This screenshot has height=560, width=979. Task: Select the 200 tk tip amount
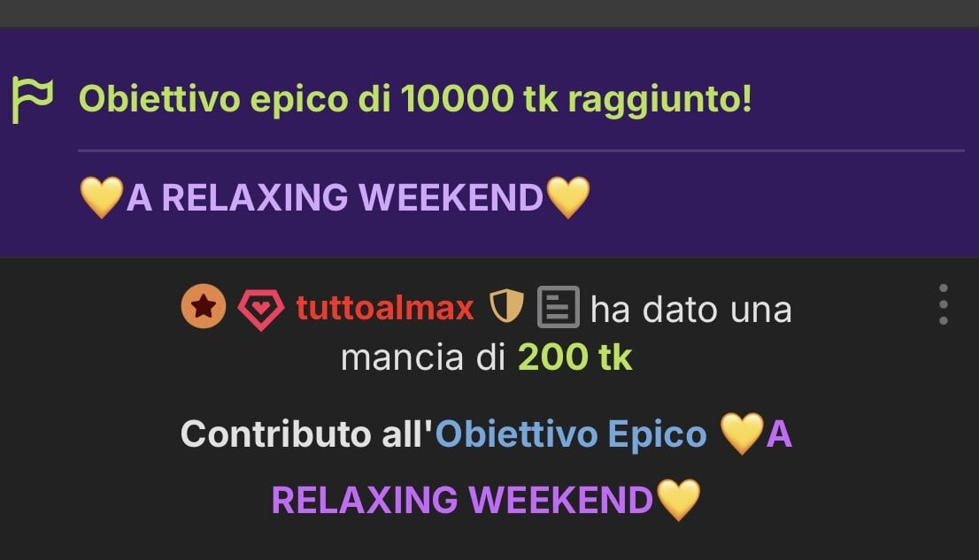tap(575, 357)
